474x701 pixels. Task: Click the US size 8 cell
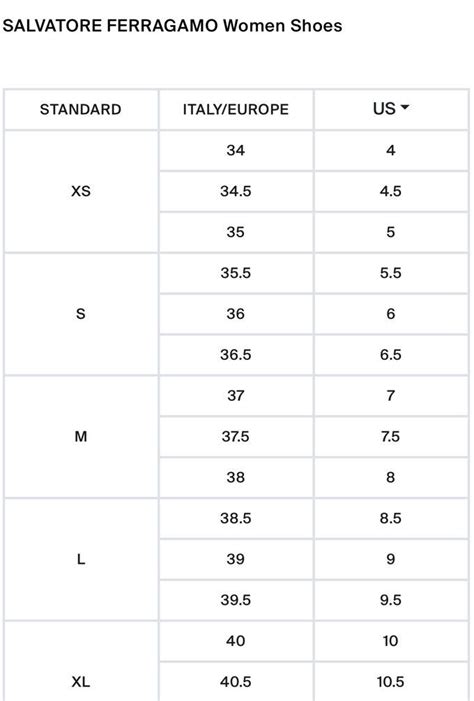(391, 477)
